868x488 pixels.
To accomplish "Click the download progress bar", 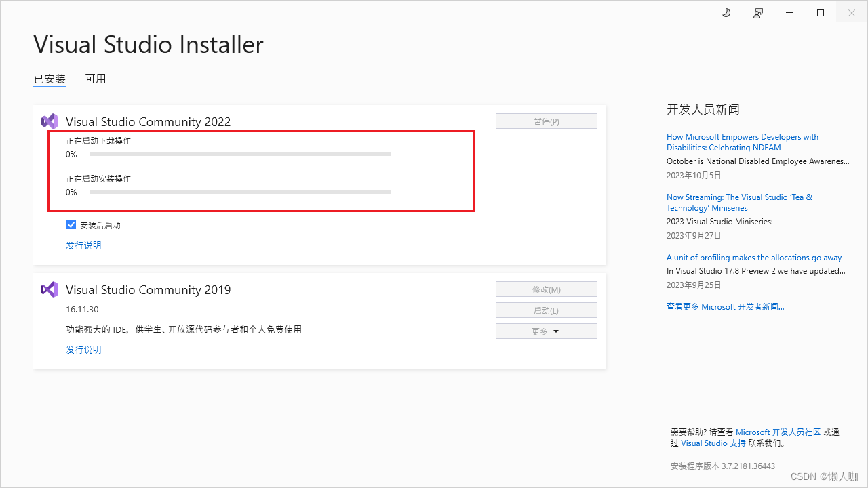I will pos(241,155).
